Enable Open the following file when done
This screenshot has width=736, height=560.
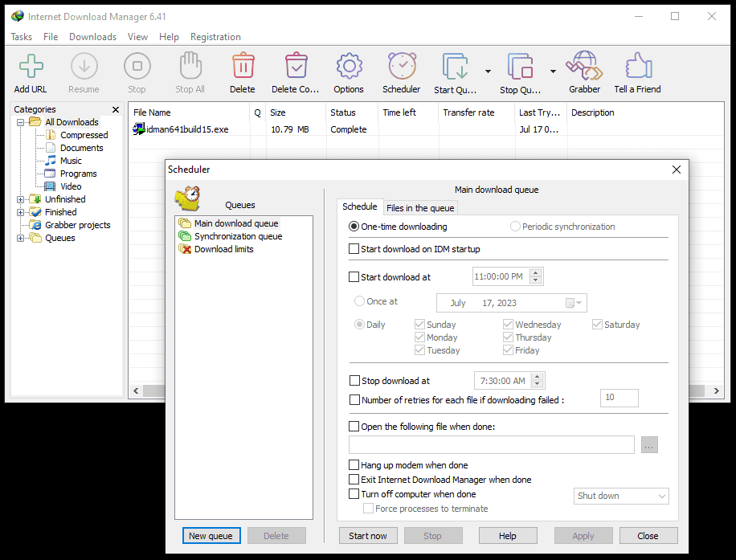[354, 426]
